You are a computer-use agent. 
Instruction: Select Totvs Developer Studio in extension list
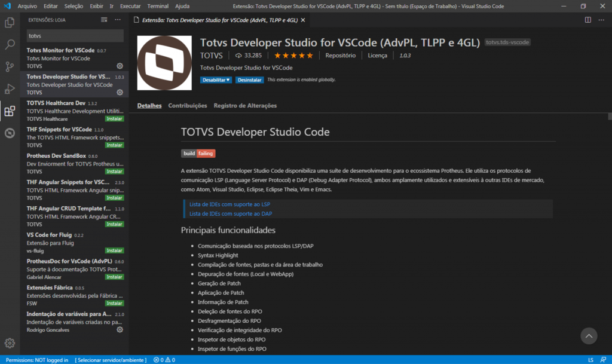pyautogui.click(x=74, y=84)
